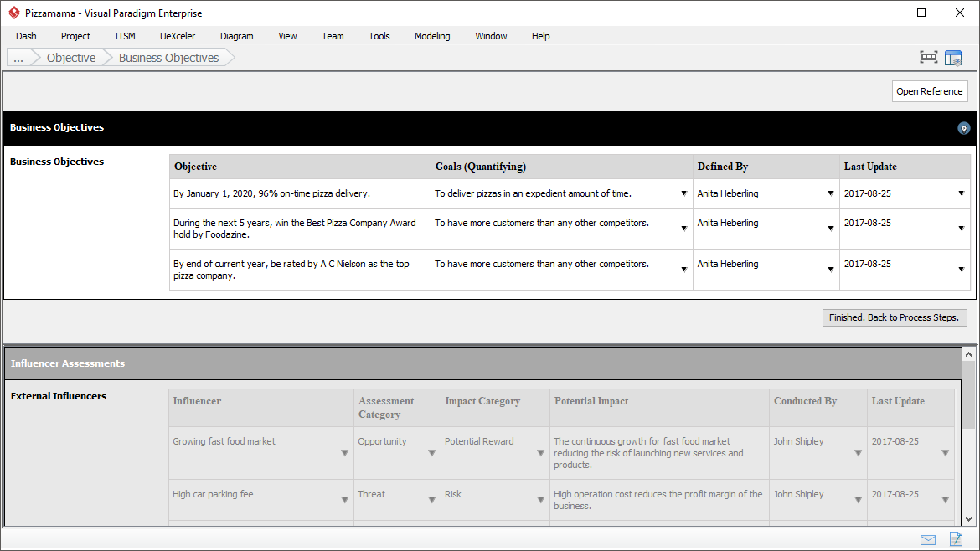Open influencer dropdown for High car parking fee
The width and height of the screenshot is (980, 551).
coord(344,500)
